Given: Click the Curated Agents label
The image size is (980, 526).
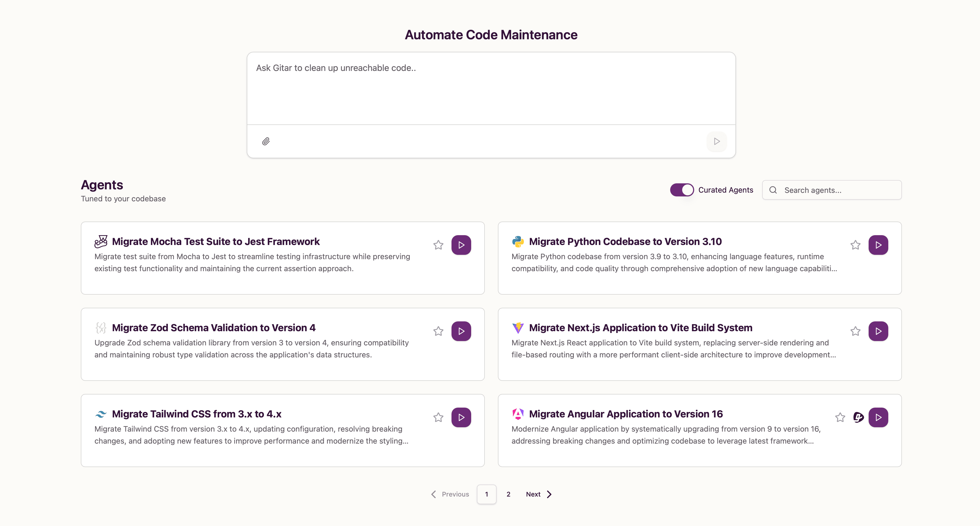Looking at the screenshot, I should 726,190.
